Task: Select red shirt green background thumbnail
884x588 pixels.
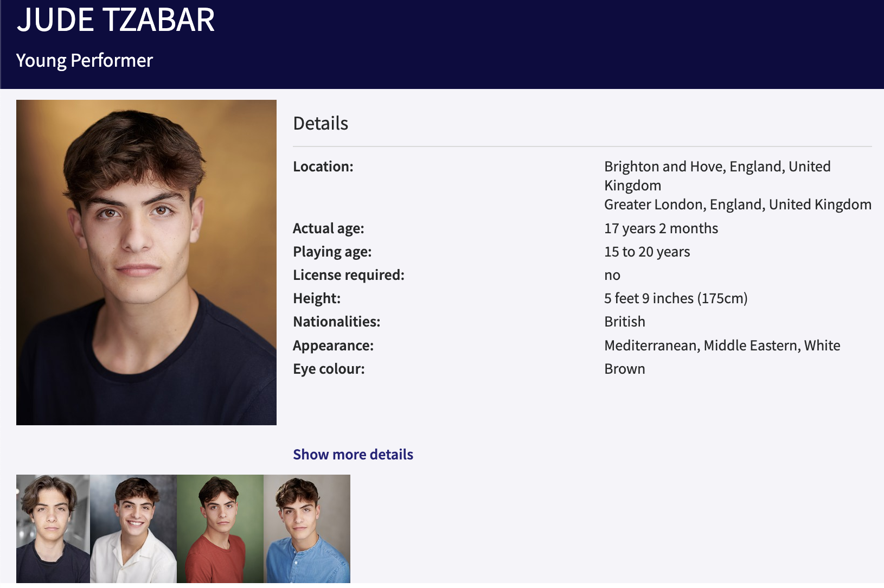Action: [220, 529]
